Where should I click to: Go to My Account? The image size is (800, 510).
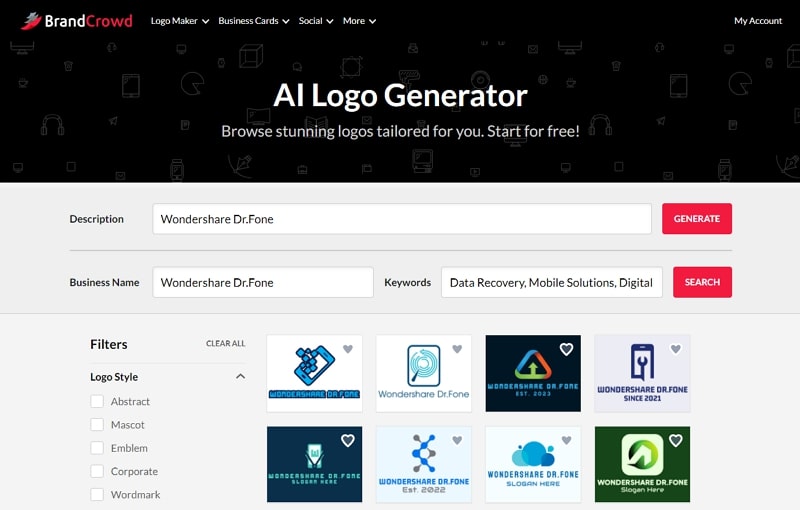click(758, 21)
